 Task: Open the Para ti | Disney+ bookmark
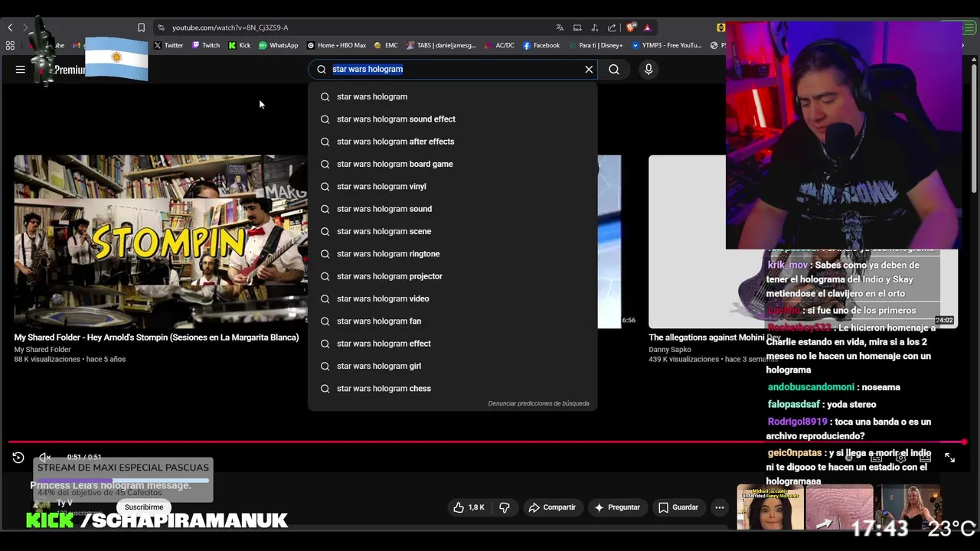pos(596,45)
